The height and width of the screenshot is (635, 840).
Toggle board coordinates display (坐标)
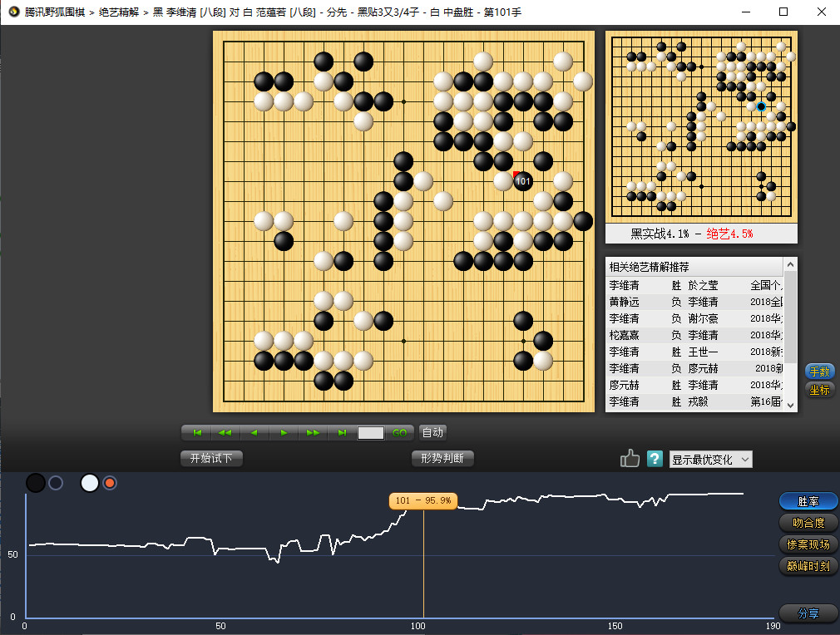pyautogui.click(x=819, y=390)
